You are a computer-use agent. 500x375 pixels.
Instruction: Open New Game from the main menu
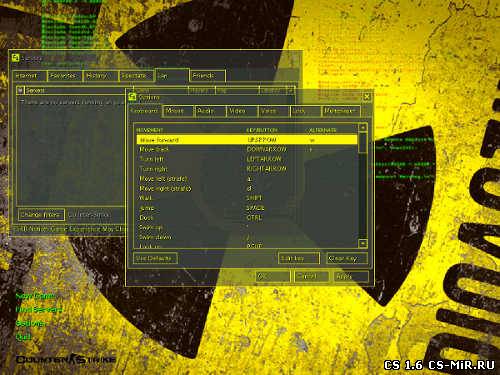pos(36,296)
